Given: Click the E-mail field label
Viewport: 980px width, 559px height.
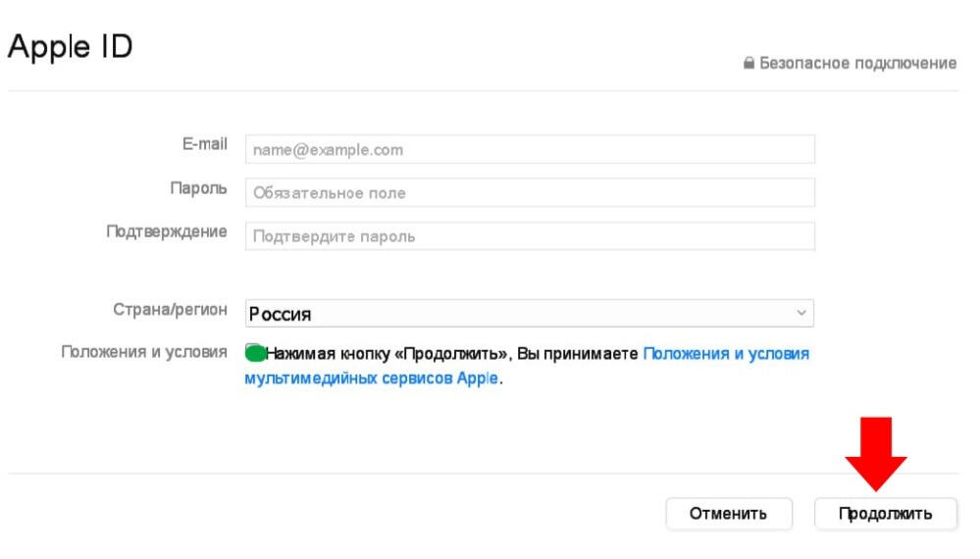Looking at the screenshot, I should [204, 144].
